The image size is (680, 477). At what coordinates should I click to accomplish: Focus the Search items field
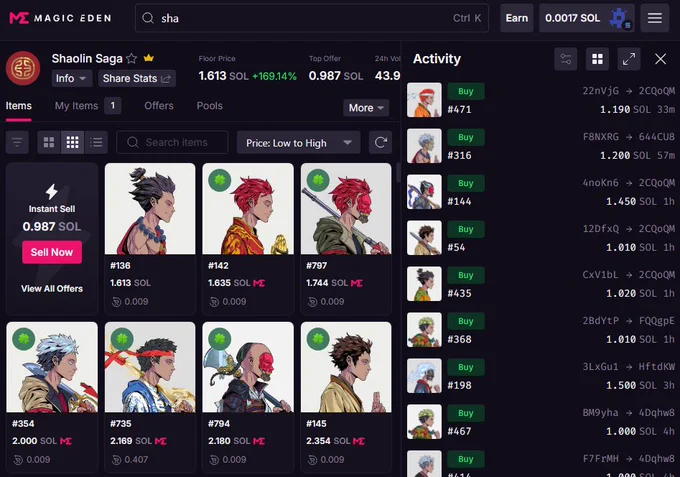(172, 142)
